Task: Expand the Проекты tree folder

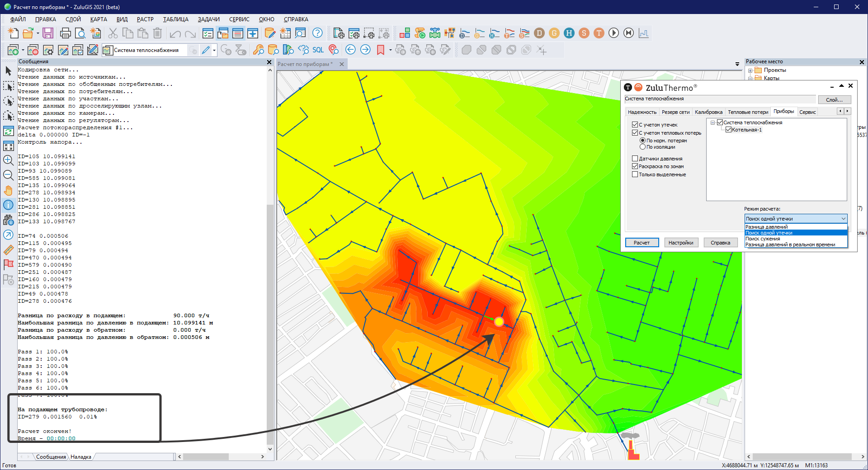Action: tap(750, 70)
